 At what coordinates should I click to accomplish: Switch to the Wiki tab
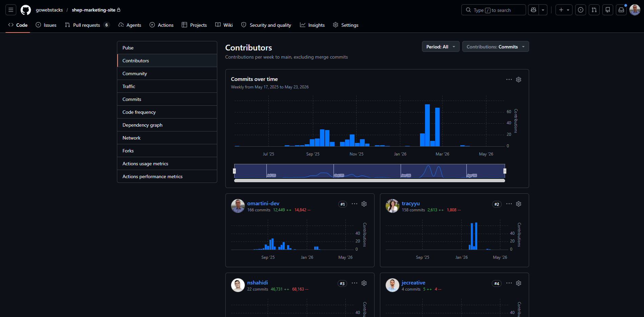[x=224, y=25]
